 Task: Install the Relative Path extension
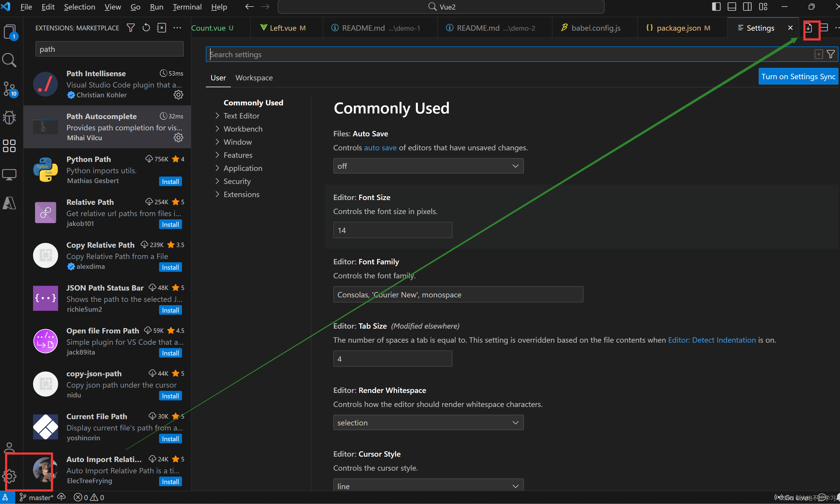(x=170, y=224)
